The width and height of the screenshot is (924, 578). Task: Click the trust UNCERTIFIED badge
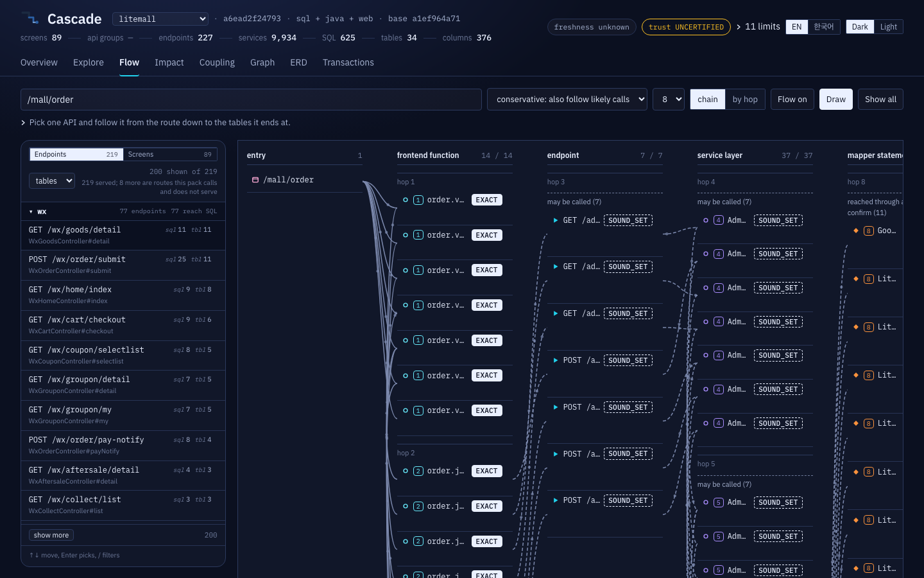(x=686, y=27)
